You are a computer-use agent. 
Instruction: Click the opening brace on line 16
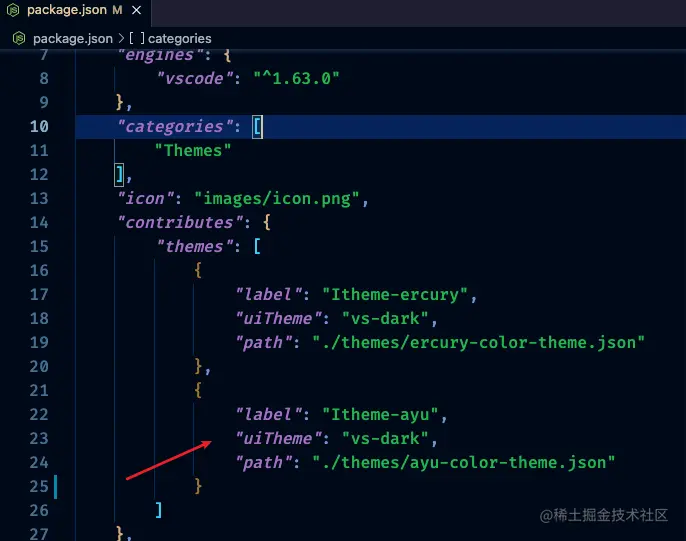(198, 270)
